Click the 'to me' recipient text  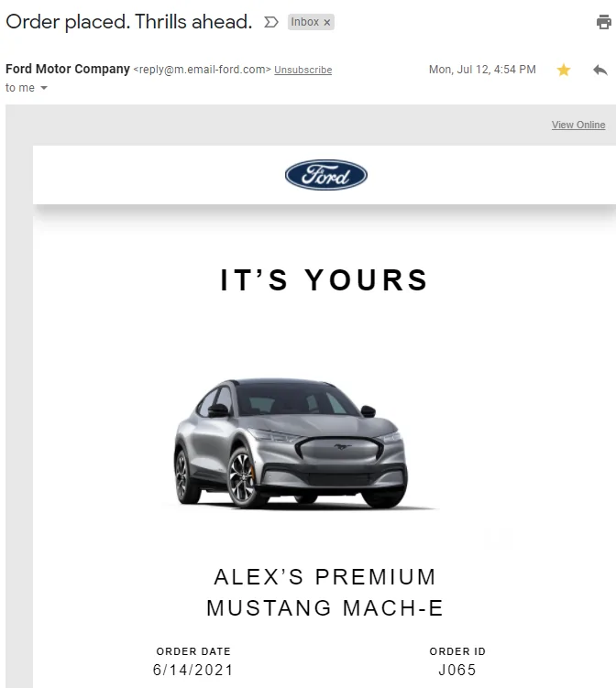pos(20,88)
